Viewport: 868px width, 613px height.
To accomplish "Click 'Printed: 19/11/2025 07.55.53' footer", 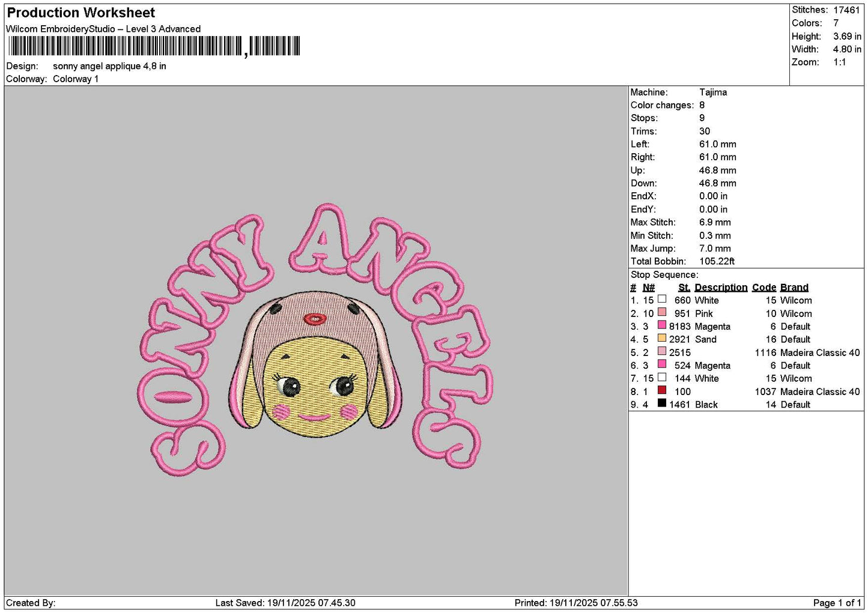I will (x=576, y=603).
